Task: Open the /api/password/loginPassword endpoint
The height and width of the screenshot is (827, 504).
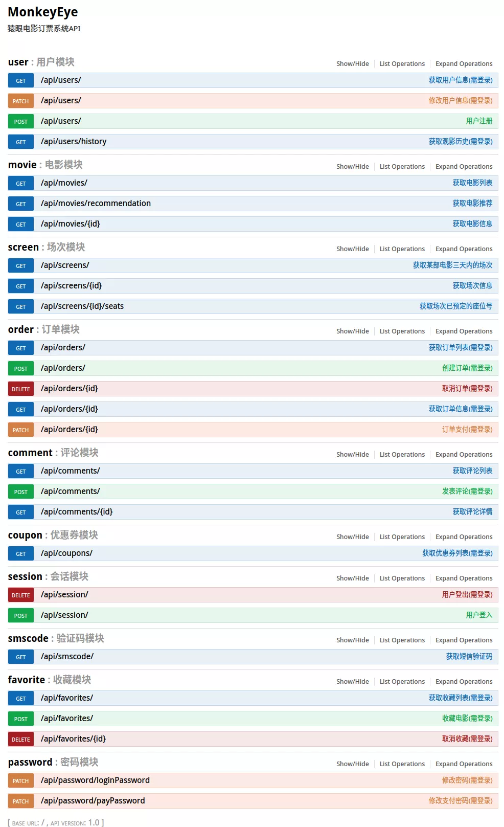Action: (95, 780)
